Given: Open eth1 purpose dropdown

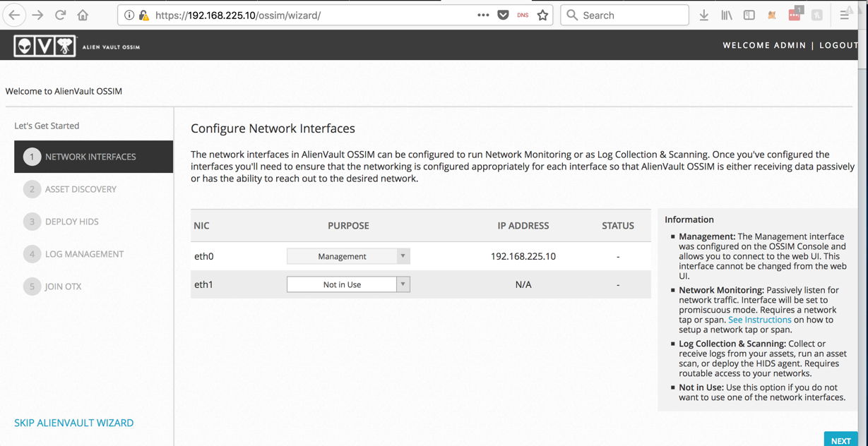Looking at the screenshot, I should coord(348,284).
